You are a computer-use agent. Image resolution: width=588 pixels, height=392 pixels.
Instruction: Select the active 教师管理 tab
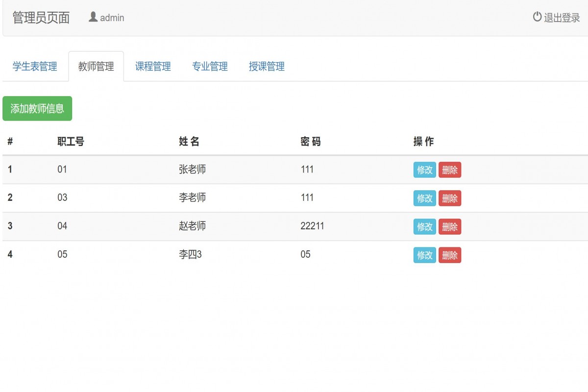[96, 65]
